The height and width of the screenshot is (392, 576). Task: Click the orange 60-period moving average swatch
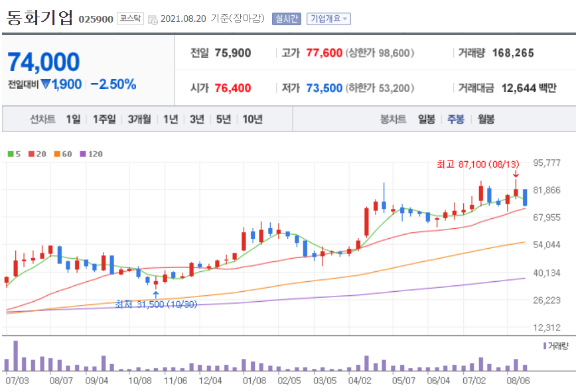pyautogui.click(x=57, y=154)
